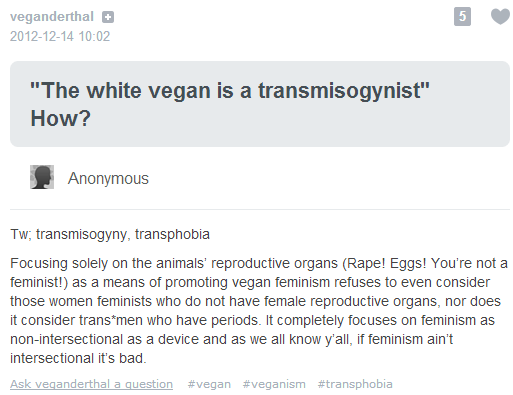Click the line beginning "it consider trans*men"
Screen dimensions: 513x395
pyautogui.click(x=252, y=320)
